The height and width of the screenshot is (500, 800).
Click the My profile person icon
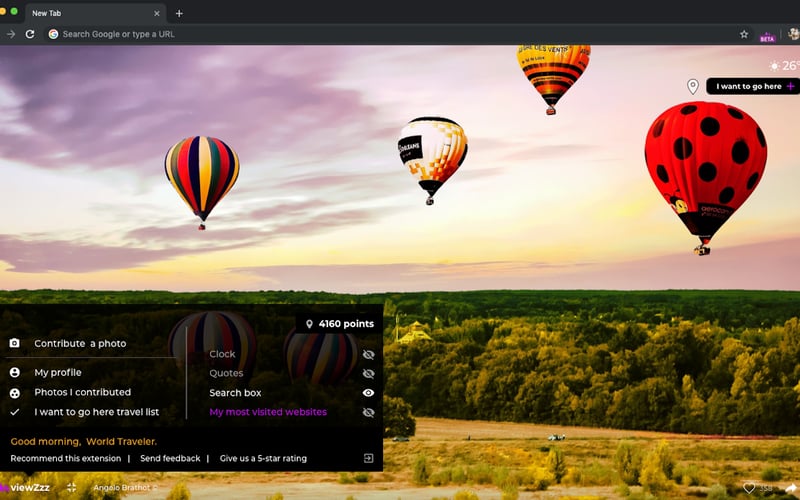15,372
